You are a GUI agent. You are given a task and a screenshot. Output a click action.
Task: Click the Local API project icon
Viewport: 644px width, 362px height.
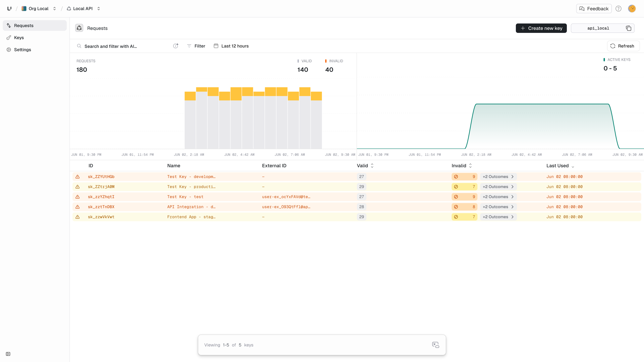pyautogui.click(x=69, y=9)
